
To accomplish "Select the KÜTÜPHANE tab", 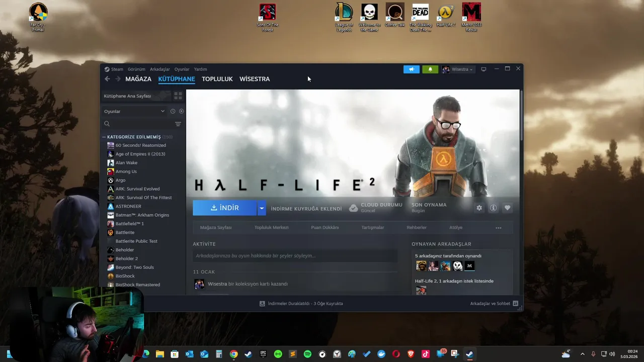I will point(177,79).
